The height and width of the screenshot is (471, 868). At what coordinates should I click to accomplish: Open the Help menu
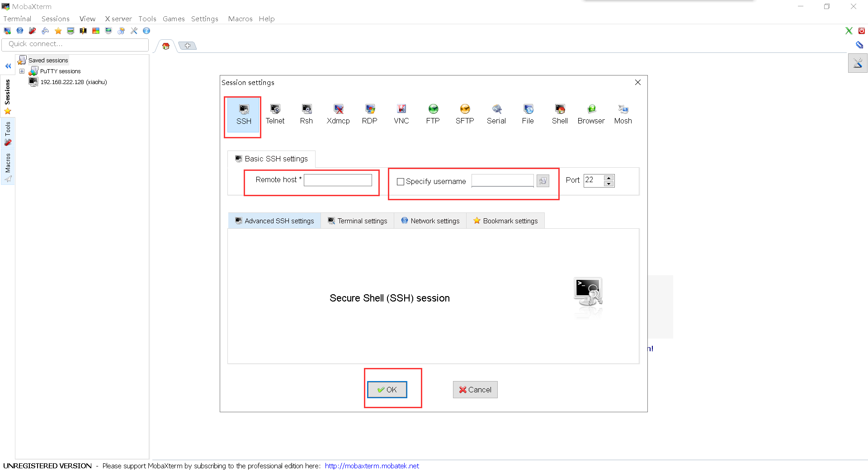click(267, 19)
